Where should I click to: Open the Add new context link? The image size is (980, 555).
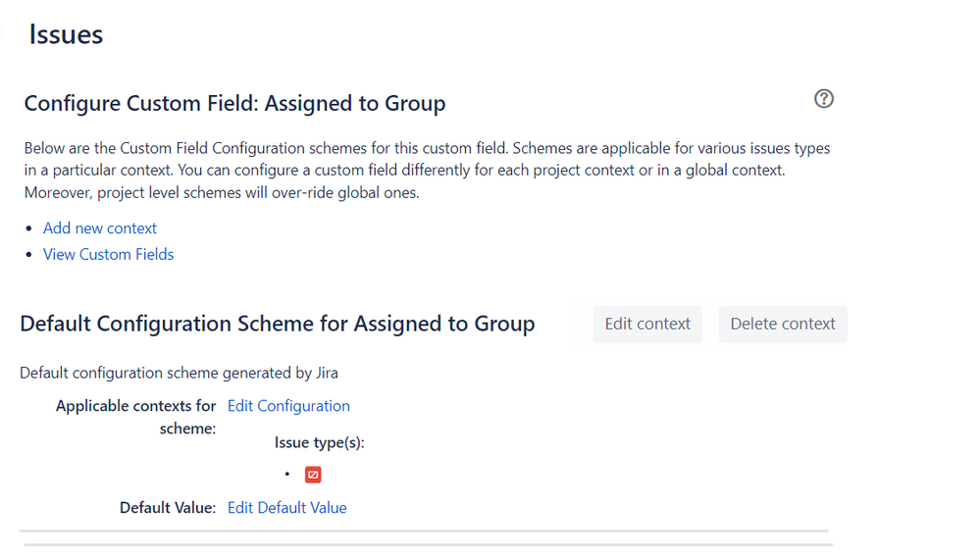coord(100,227)
